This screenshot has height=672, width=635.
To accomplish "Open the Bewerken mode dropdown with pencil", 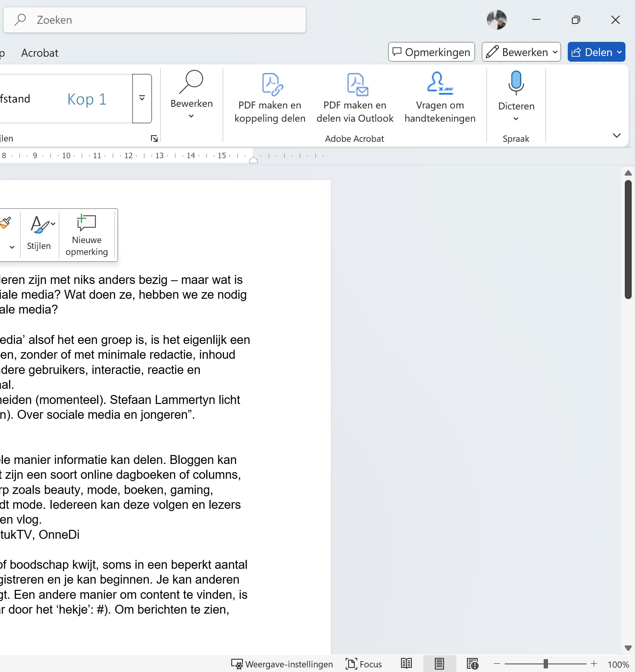I will [x=521, y=52].
